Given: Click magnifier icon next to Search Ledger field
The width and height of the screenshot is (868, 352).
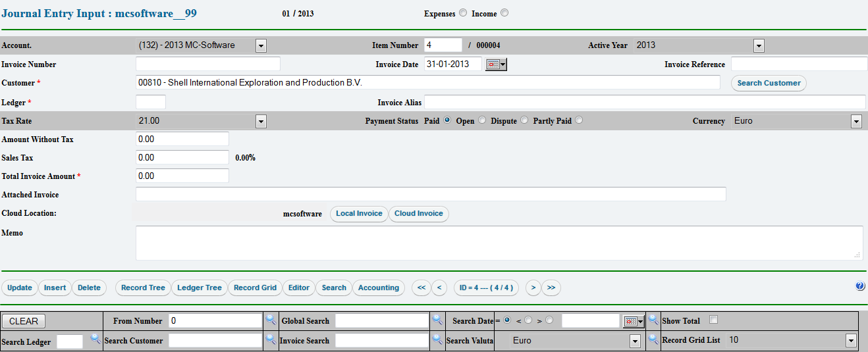Looking at the screenshot, I should click(x=95, y=339).
